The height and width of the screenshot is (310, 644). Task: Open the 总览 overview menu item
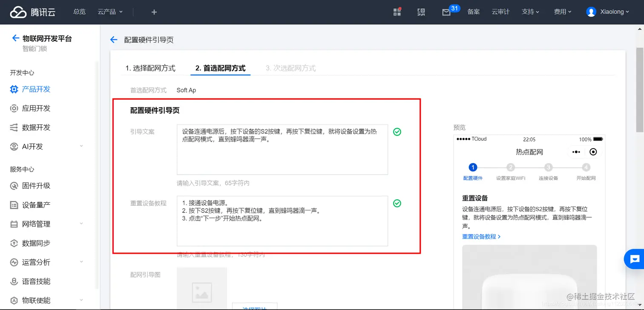coord(79,12)
